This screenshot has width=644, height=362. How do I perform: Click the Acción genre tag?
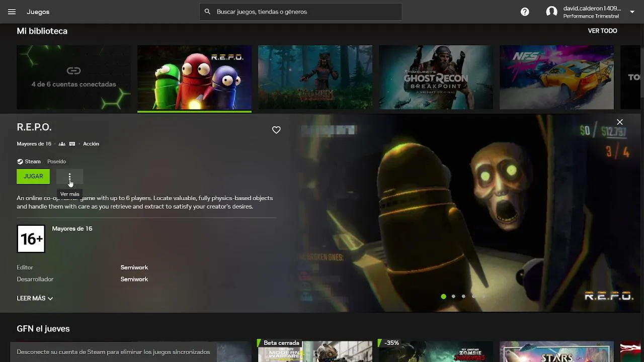91,144
